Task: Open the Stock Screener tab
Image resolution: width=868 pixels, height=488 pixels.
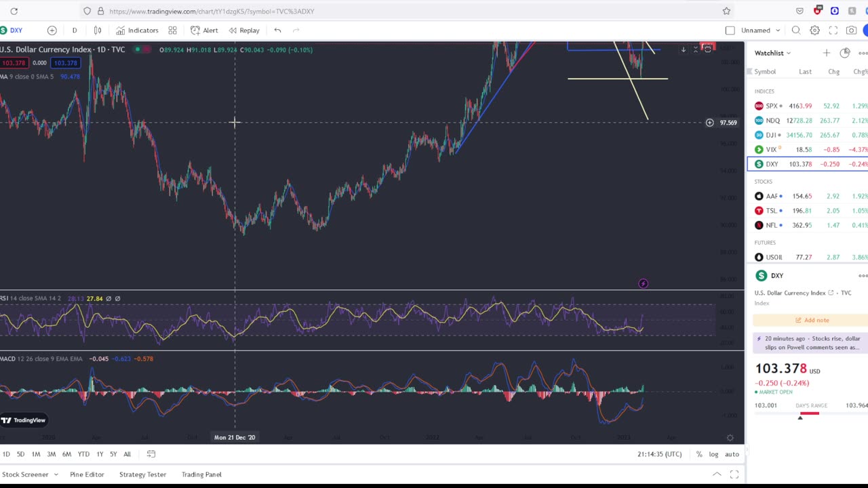Action: 25,474
